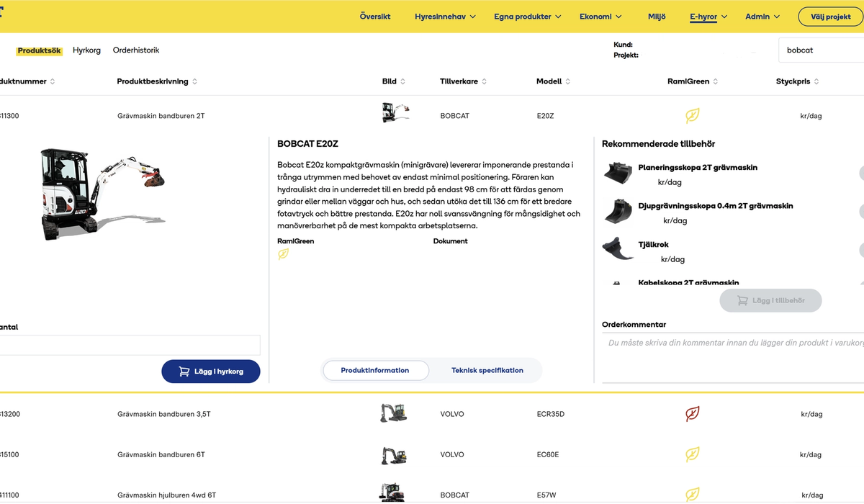Image resolution: width=864 pixels, height=504 pixels.
Task: Click the Bobcat E57W row thumbnail
Action: tap(392, 493)
